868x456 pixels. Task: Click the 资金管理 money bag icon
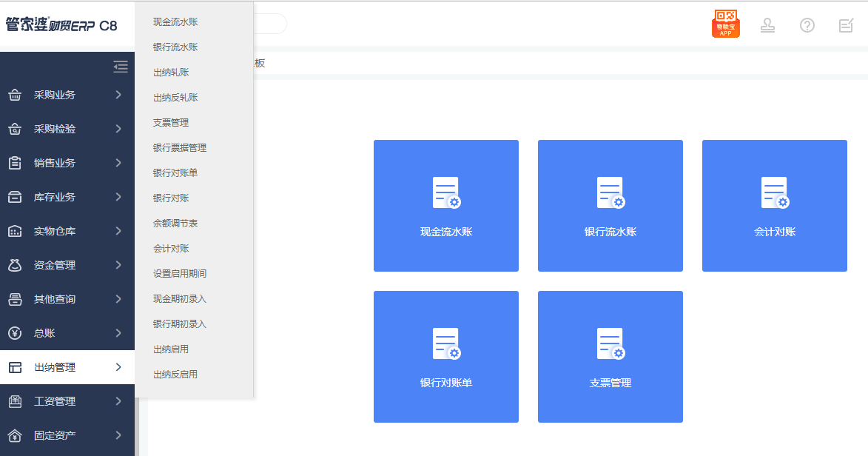tap(15, 266)
